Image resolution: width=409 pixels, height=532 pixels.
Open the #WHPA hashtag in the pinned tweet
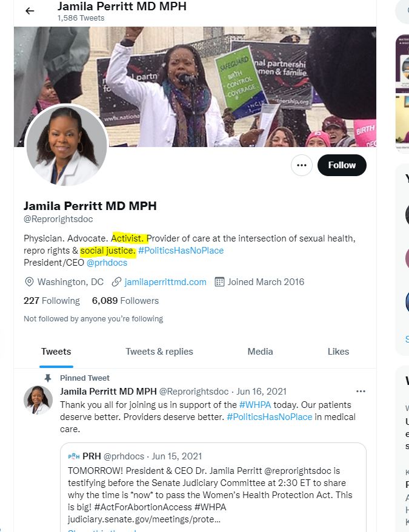click(254, 405)
